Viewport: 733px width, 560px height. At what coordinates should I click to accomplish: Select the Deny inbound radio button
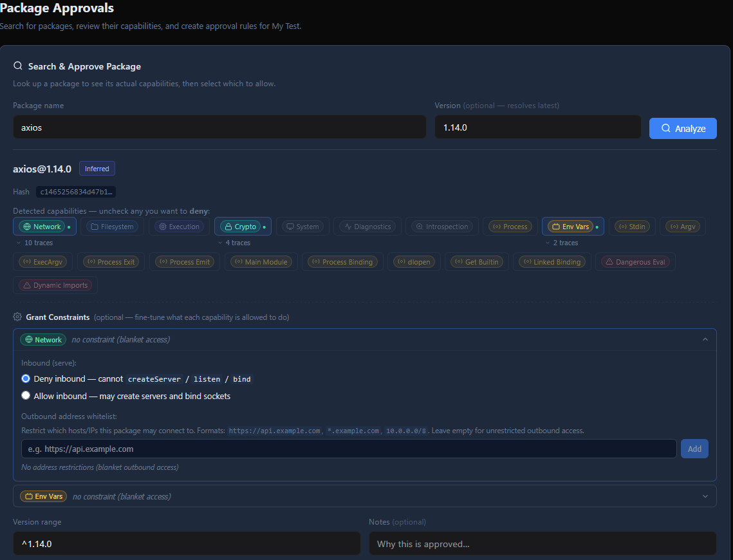26,378
